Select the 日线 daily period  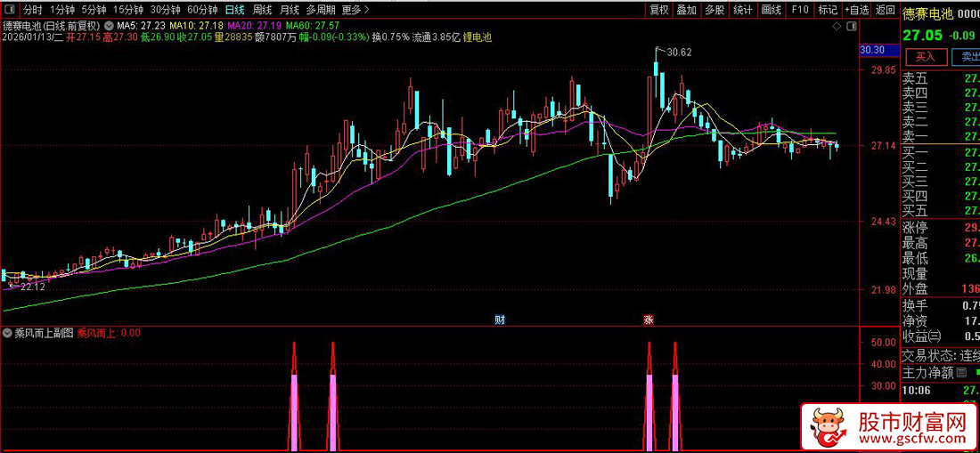[x=235, y=10]
